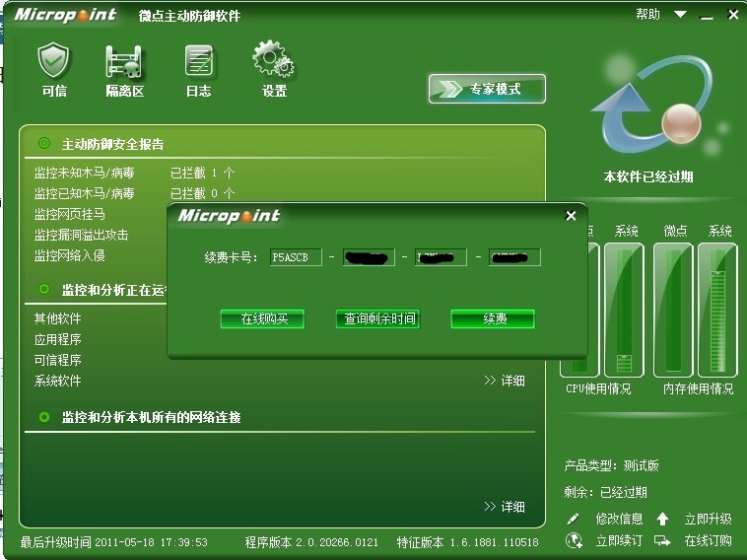
Task: Click the CPU 系统 usage bar
Action: click(624, 310)
